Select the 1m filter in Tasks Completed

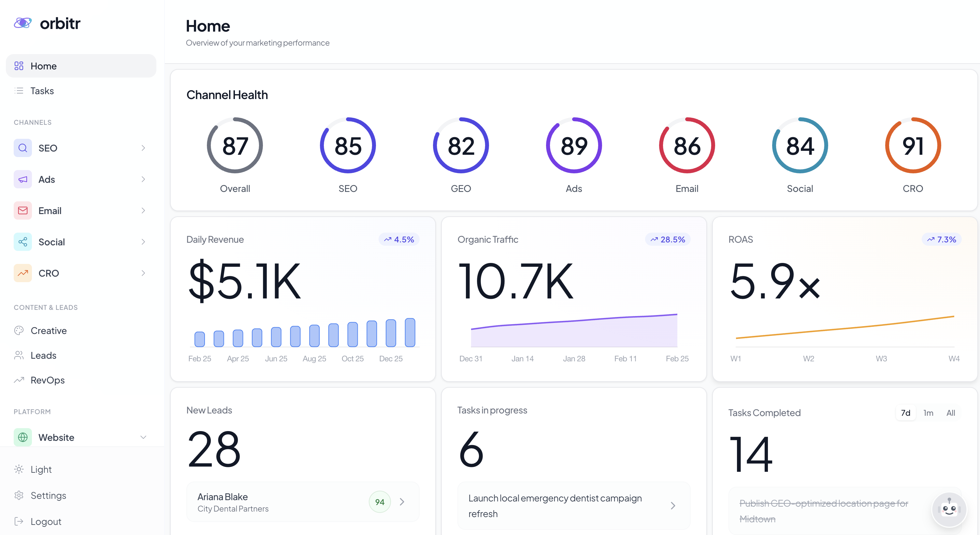(929, 413)
